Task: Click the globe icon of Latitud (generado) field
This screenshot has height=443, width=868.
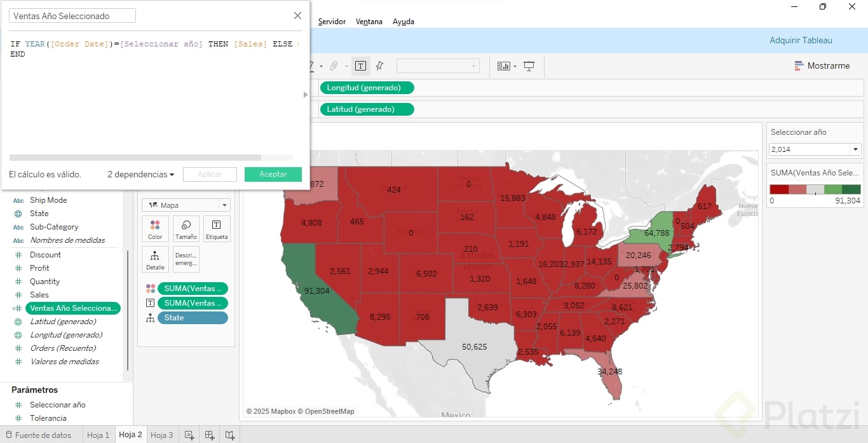Action: coord(18,322)
